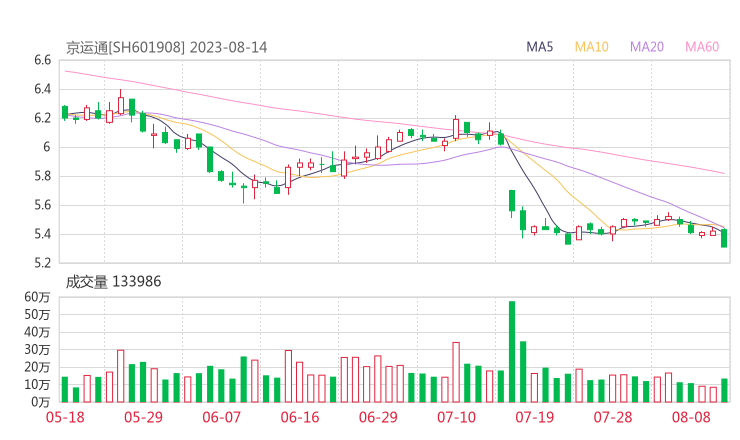Viewport: 740px width, 440px height.
Task: Click the 5.6 price axis label
Action: click(x=42, y=205)
